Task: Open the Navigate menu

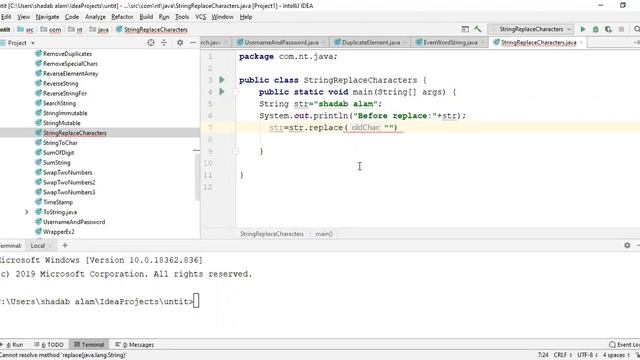Action: (x=47, y=17)
